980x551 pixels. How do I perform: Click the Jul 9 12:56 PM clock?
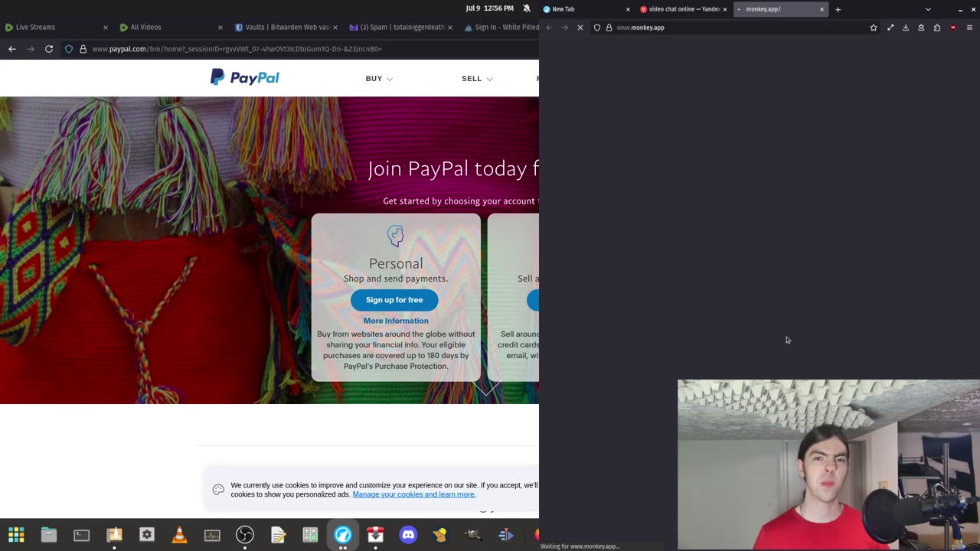pyautogui.click(x=489, y=8)
